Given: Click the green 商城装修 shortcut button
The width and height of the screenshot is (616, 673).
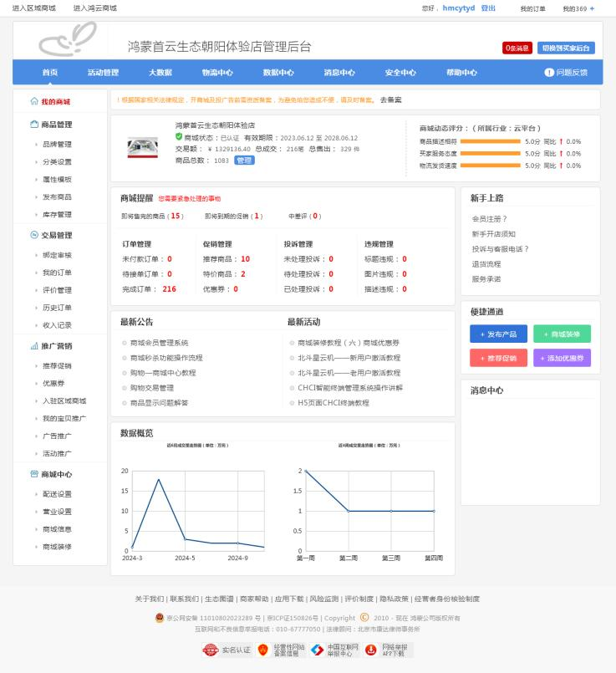Looking at the screenshot, I should point(562,334).
